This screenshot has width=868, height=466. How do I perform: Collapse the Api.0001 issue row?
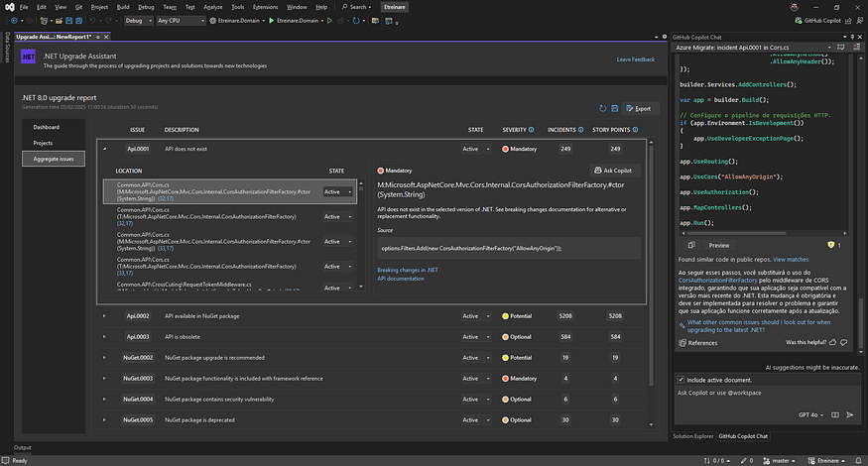coord(106,149)
